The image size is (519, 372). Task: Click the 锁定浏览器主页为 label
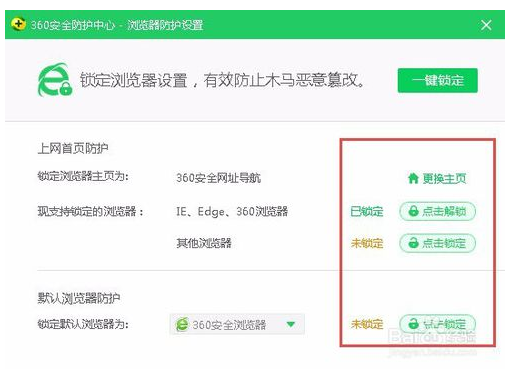click(83, 176)
